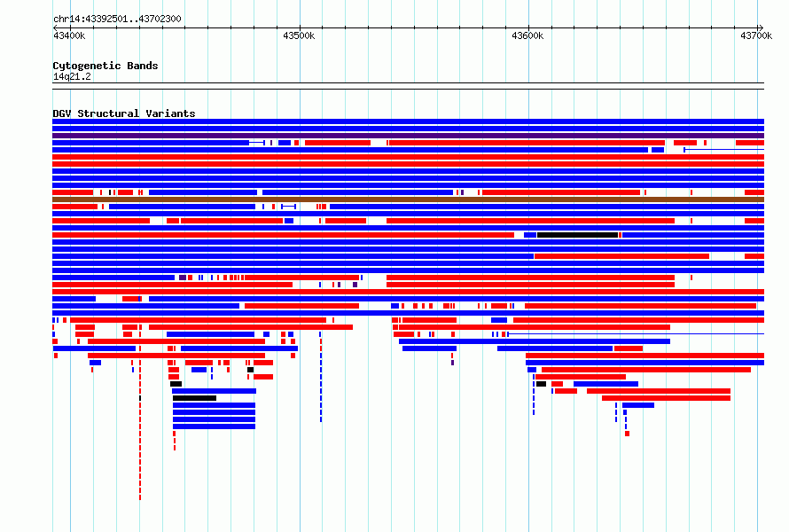Image resolution: width=789 pixels, height=532 pixels.
Task: Click the black bar among stacked blue bars
Action: click(x=194, y=398)
